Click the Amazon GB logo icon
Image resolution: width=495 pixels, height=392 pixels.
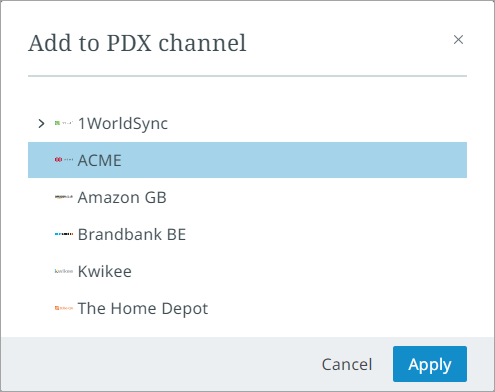64,197
